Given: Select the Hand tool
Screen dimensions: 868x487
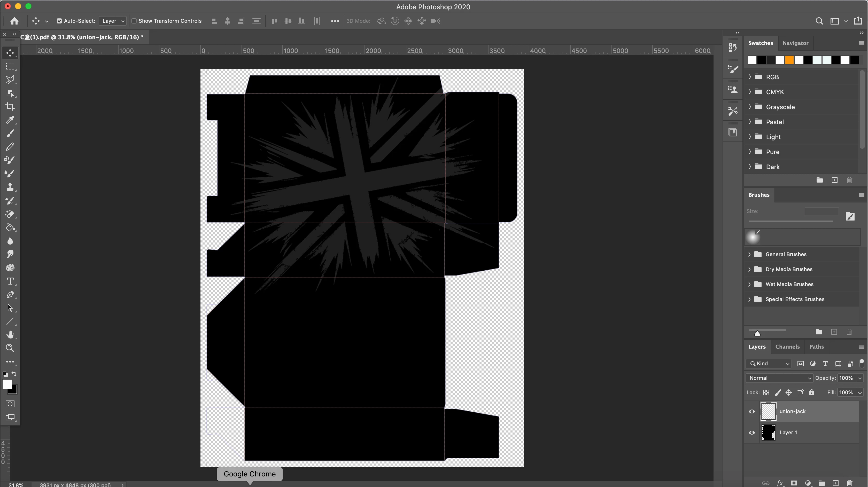Looking at the screenshot, I should click(x=10, y=335).
